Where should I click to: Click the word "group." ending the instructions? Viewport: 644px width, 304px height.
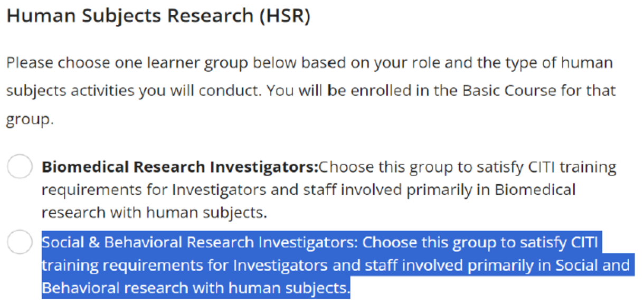(x=30, y=119)
